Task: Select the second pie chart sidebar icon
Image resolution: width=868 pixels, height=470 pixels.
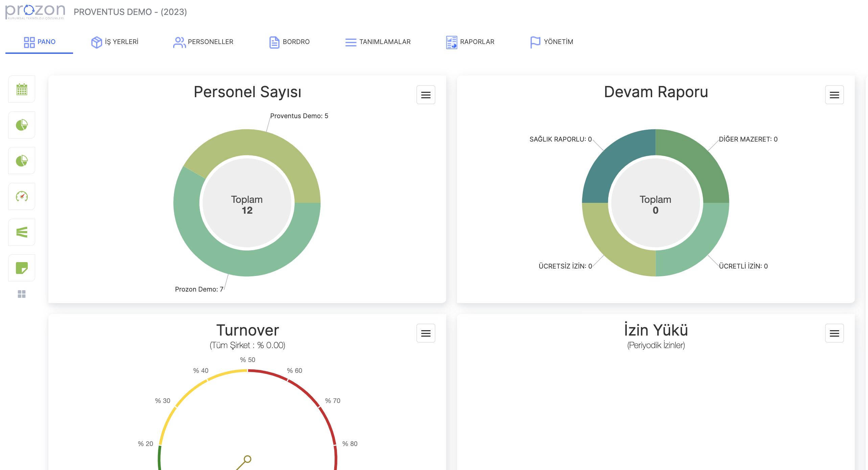Action: coord(22,161)
